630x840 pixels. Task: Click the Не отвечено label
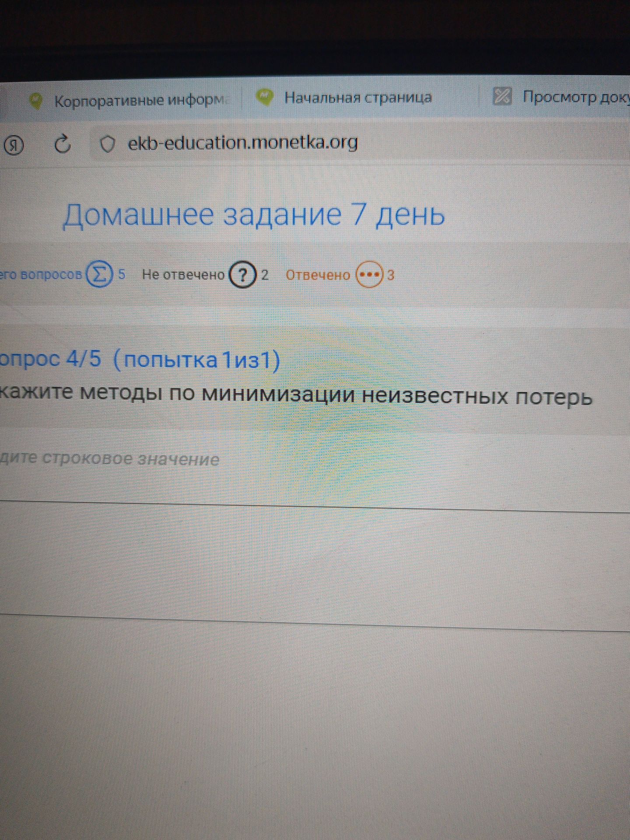(183, 275)
